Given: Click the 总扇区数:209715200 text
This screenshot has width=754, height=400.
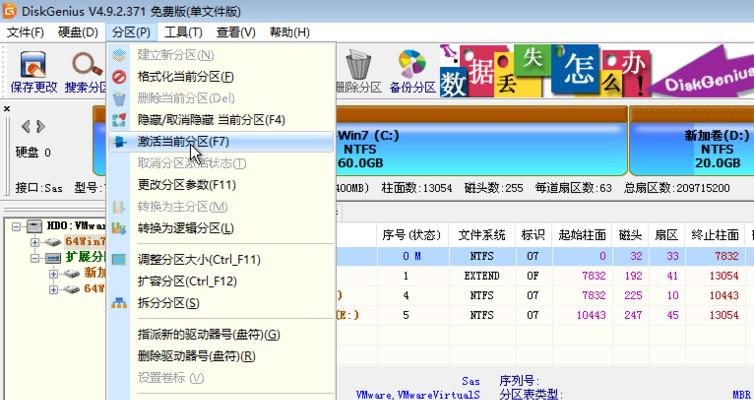Looking at the screenshot, I should tap(677, 188).
